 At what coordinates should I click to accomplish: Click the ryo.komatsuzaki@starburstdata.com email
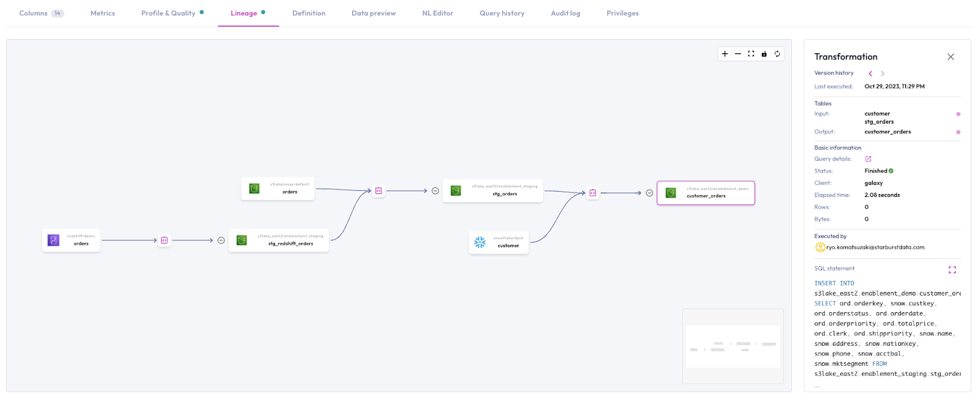coord(875,248)
